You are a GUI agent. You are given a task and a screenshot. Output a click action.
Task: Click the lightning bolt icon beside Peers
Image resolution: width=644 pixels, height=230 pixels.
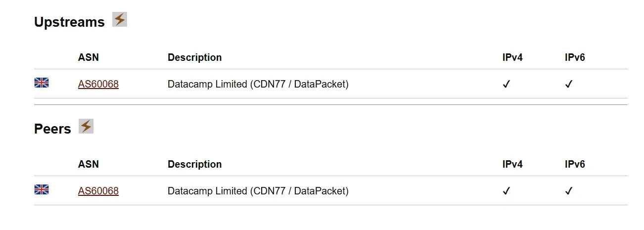click(86, 126)
